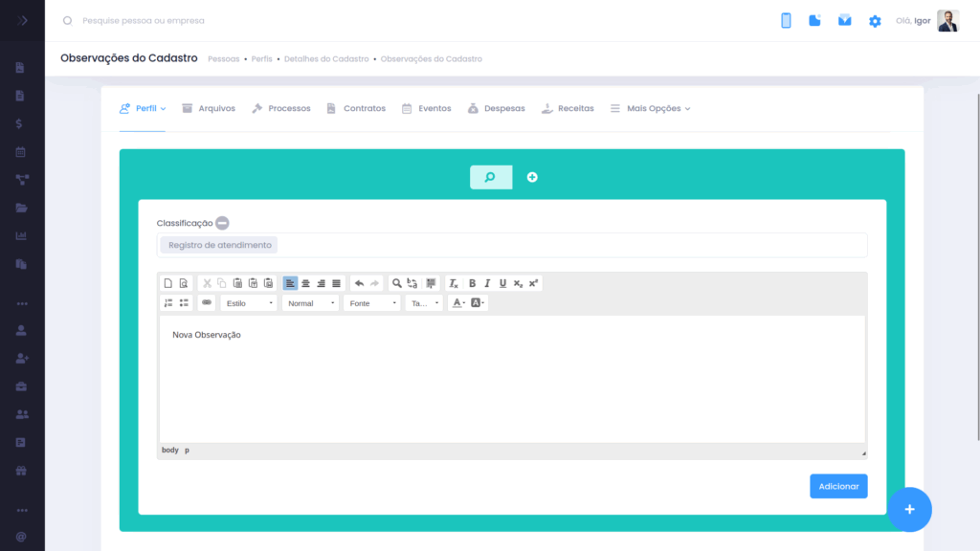Click the open folder sidebar icon
The height and width of the screenshot is (551, 980).
point(21,208)
